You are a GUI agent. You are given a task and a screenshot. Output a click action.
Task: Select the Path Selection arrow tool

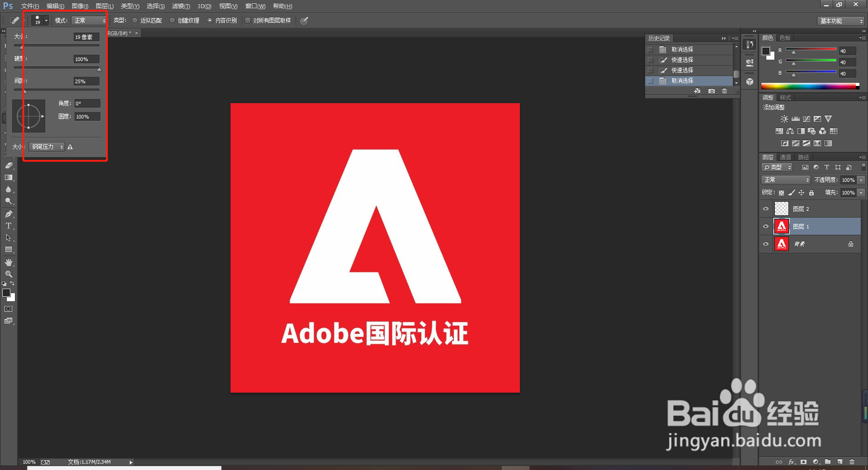(x=9, y=237)
